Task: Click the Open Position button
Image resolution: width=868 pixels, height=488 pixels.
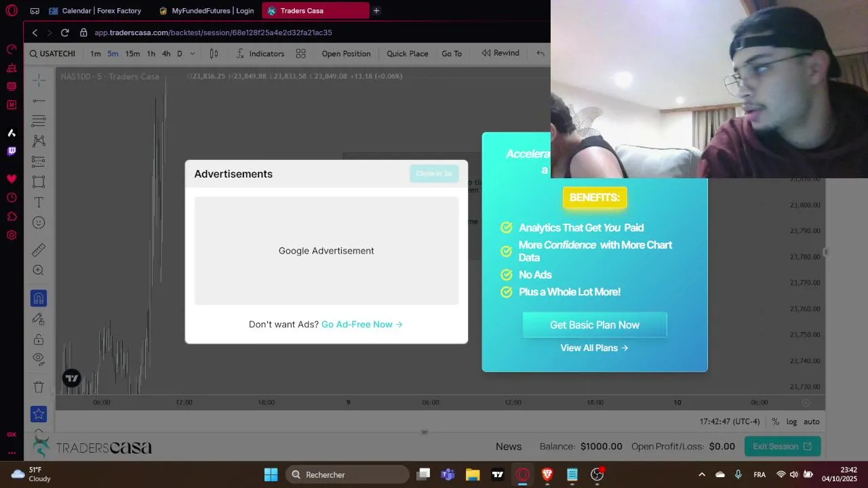Action: [346, 54]
